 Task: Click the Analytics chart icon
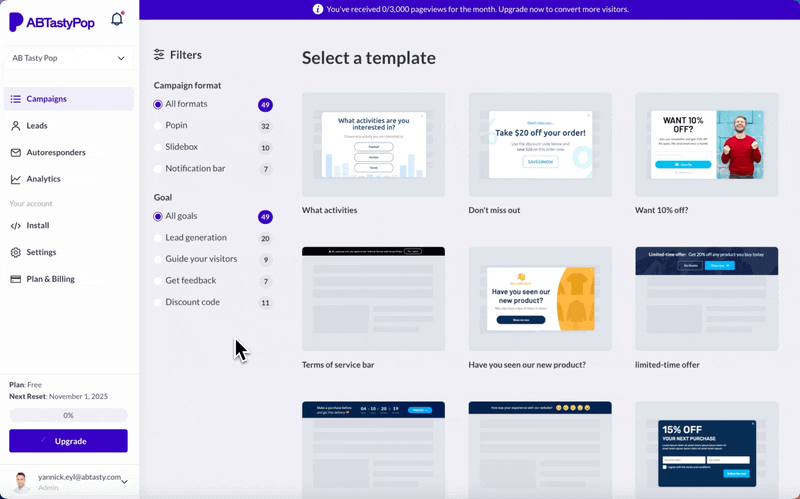pos(16,179)
